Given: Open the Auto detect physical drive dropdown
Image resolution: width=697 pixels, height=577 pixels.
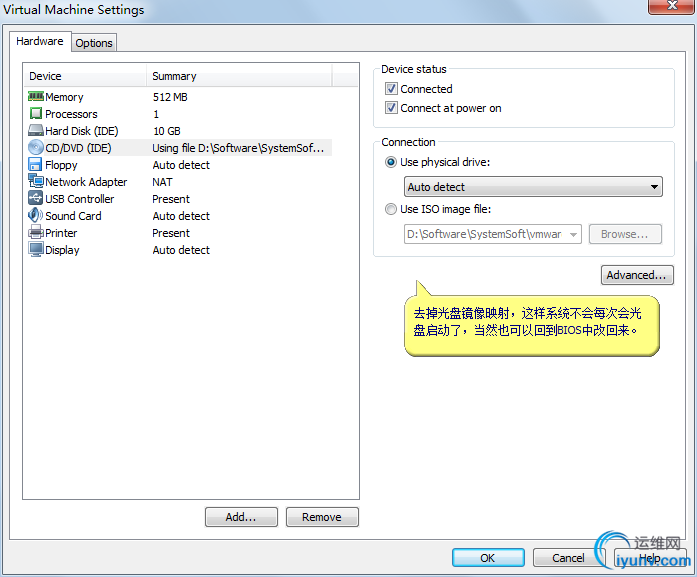Looking at the screenshot, I should pos(533,187).
